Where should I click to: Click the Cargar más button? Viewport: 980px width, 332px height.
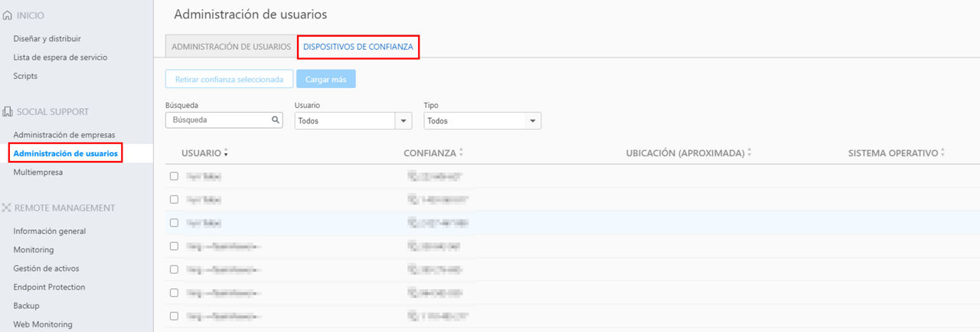pos(326,79)
